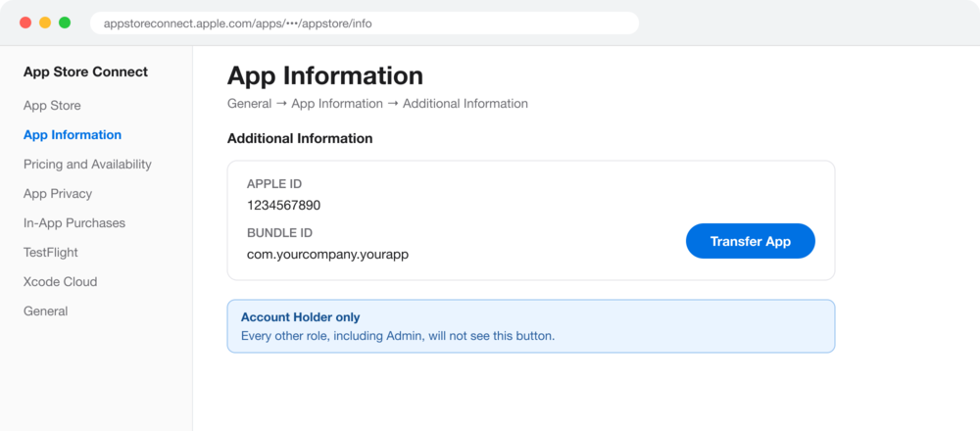Viewport: 980px width, 431px height.
Task: Click the Account Holder only notice title
Action: (x=301, y=317)
